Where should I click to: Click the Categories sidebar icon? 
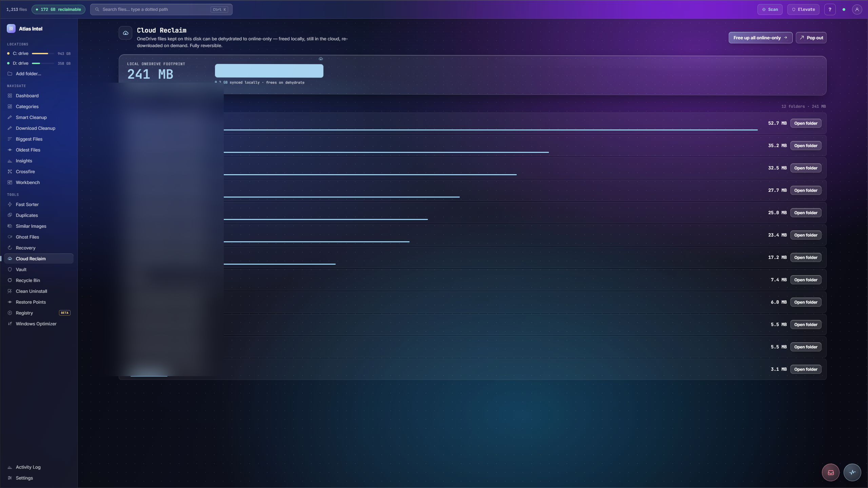coord(10,106)
